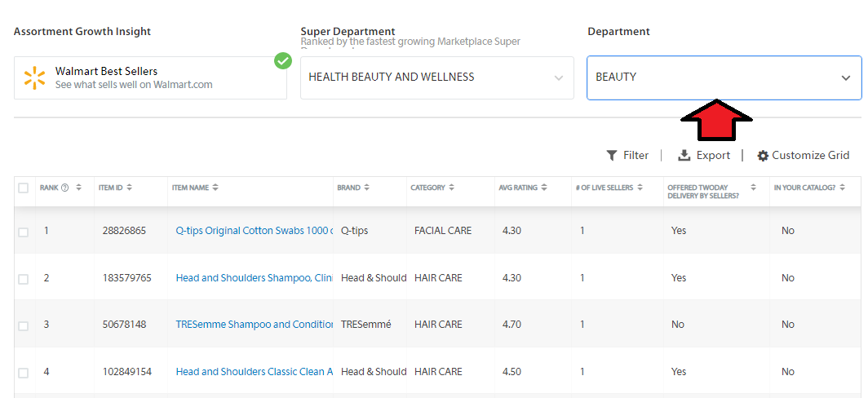Viewport: 868px width, 398px height.
Task: Sort the Brand column
Action: (366, 188)
